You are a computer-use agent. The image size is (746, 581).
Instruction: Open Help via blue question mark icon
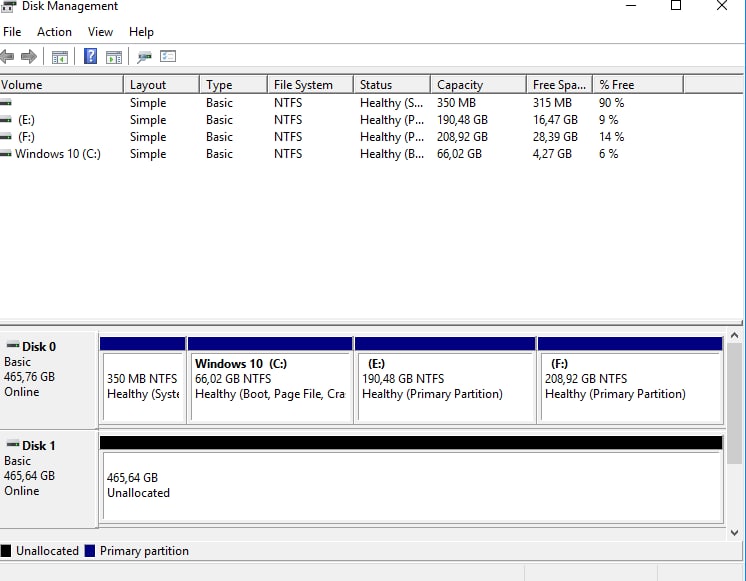tap(90, 56)
